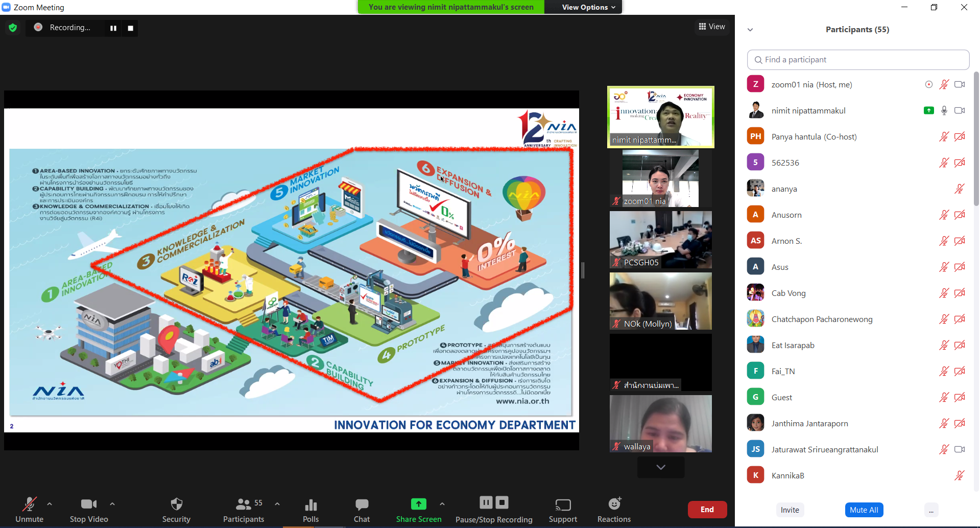Viewport: 980px width, 528px height.
Task: Click inside Find a participant field
Action: point(858,60)
